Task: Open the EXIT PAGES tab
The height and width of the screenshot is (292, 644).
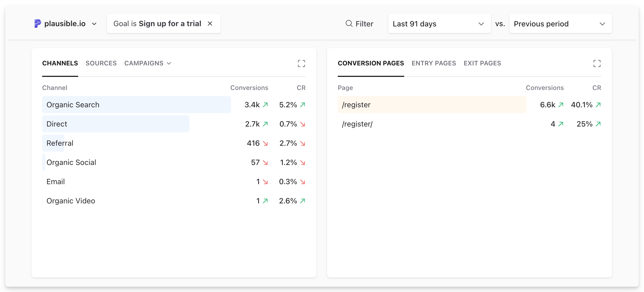Action: click(x=482, y=63)
